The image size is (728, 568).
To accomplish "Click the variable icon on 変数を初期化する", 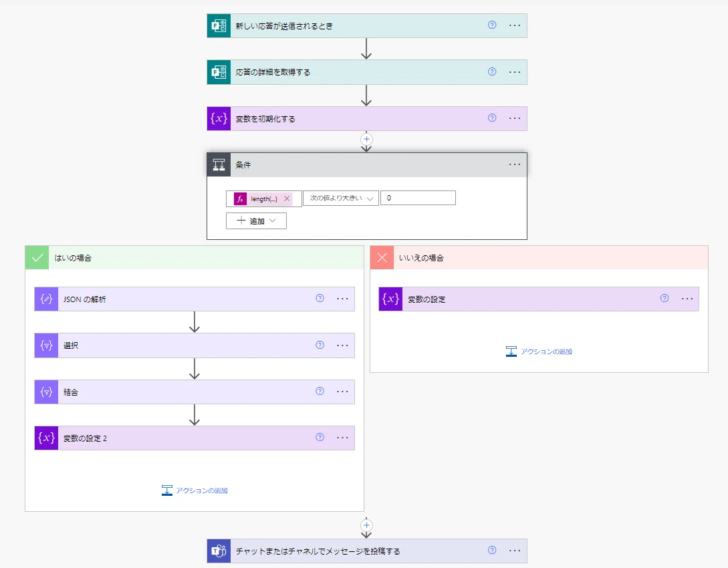I will (x=219, y=118).
